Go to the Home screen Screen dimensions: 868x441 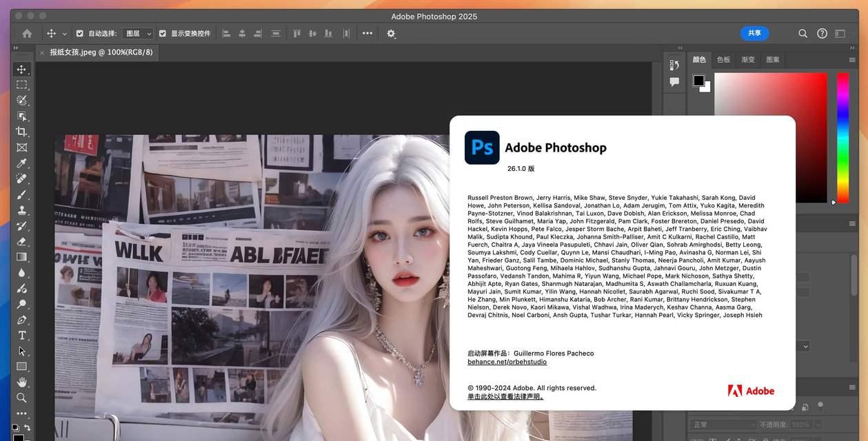[x=27, y=33]
